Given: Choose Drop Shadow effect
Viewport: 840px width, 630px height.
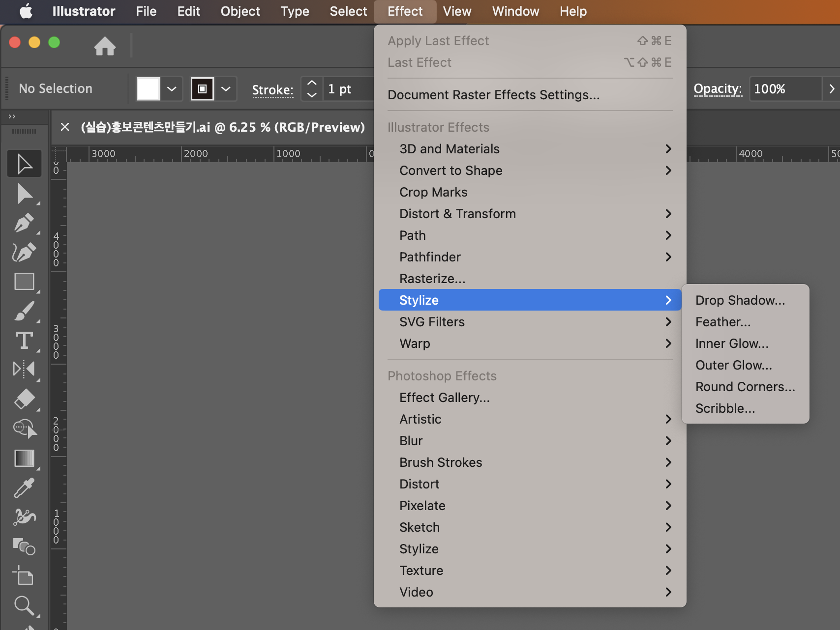Looking at the screenshot, I should pos(745,300).
